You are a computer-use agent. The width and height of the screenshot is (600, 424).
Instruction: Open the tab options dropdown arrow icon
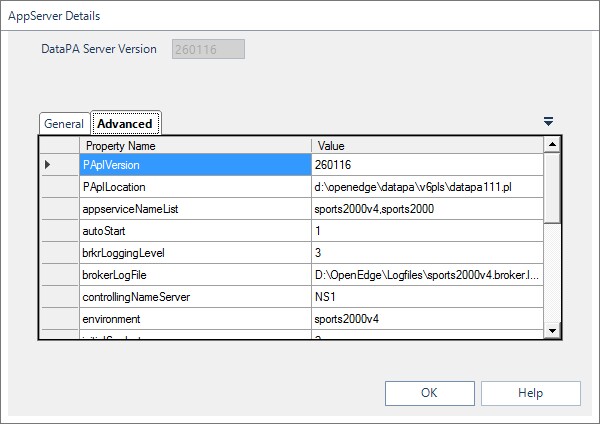point(548,122)
